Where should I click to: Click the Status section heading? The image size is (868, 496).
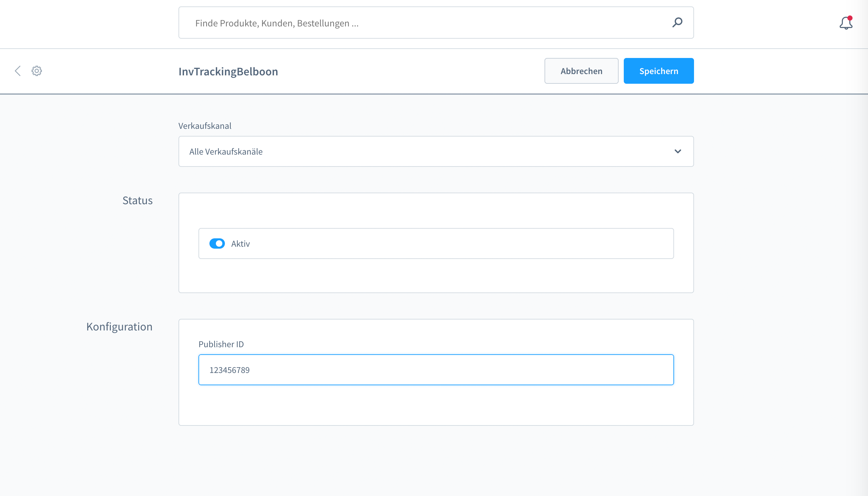coord(137,200)
